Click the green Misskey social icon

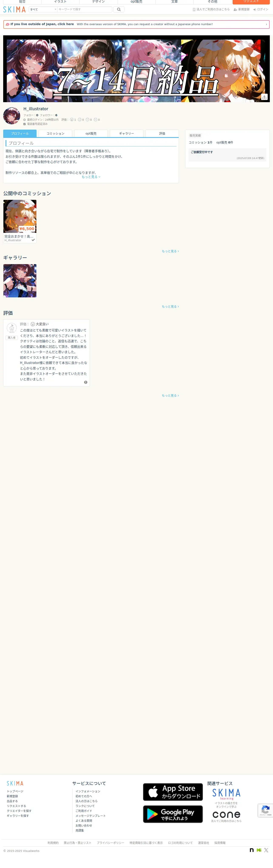[259, 850]
